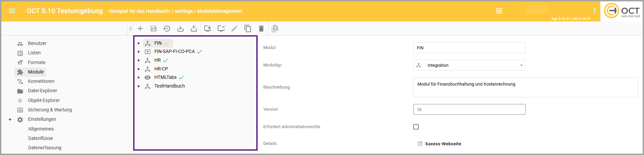Screen dimensions: 644x155
Task: Click the uninstall module monitor icon
Action: pos(221,29)
